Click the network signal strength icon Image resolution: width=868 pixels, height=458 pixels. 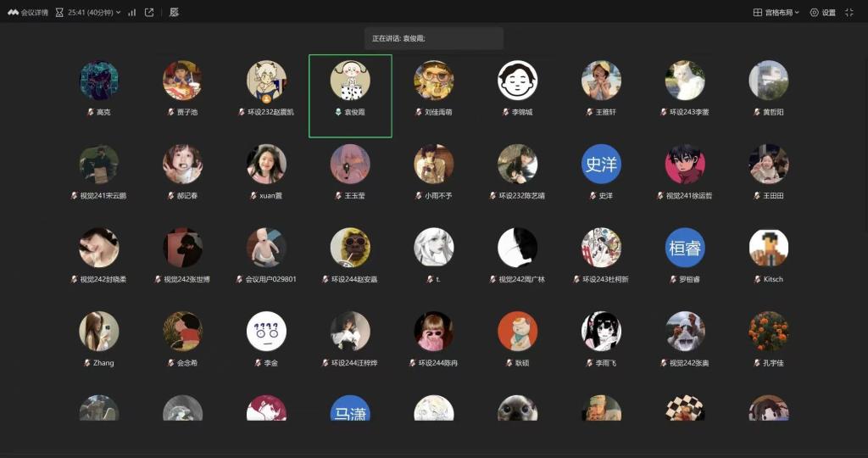coord(132,13)
